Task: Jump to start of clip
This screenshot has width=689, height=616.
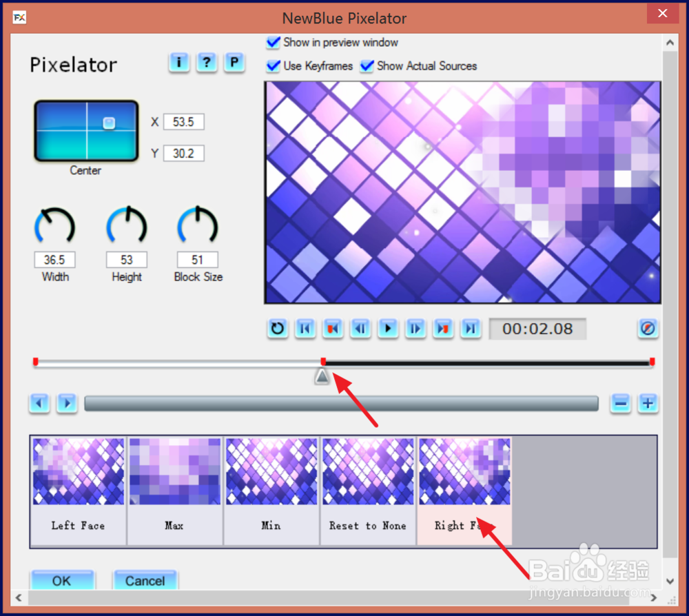Action: point(305,329)
